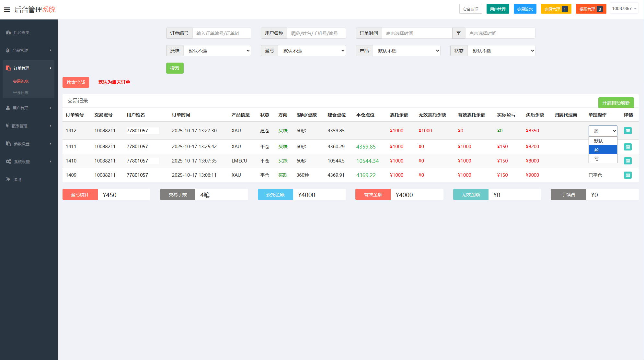Open 平仓日志 submenu item
644x360 pixels.
[x=21, y=92]
